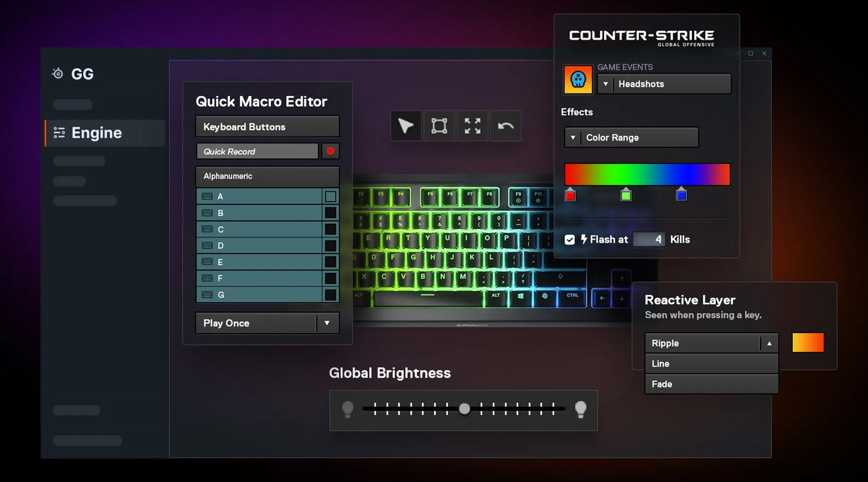Click the blue color stop marker
The height and width of the screenshot is (482, 868).
point(681,195)
